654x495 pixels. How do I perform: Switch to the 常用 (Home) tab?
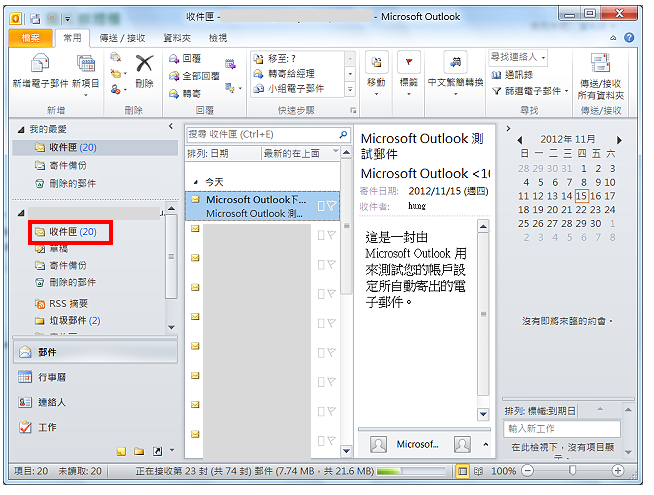pyautogui.click(x=72, y=38)
